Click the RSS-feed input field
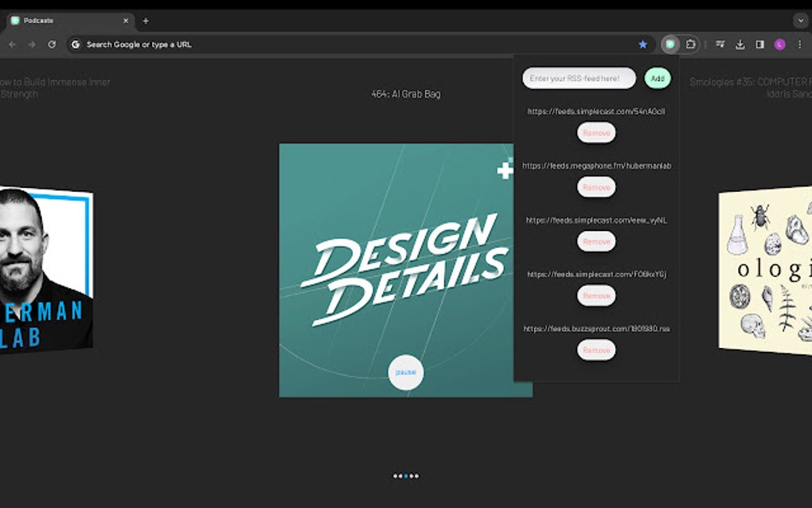The image size is (812, 508). (579, 78)
